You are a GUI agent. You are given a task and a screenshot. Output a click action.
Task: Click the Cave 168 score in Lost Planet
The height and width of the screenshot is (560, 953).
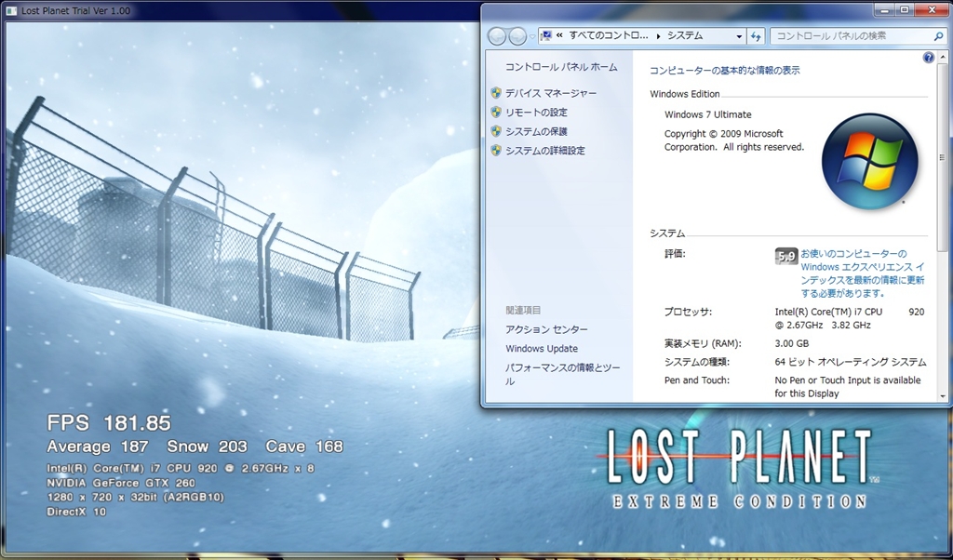pyautogui.click(x=304, y=447)
